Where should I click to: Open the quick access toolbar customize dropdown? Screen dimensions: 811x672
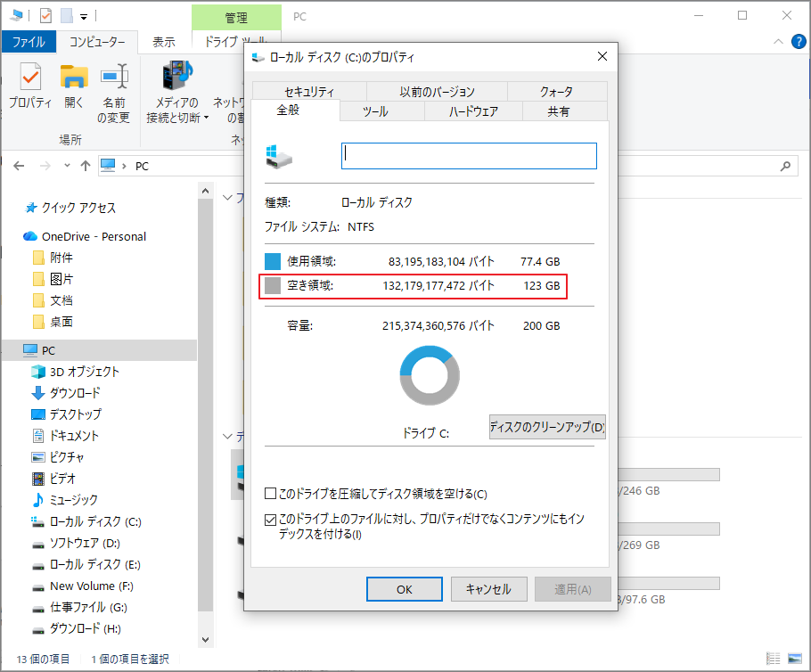click(84, 17)
